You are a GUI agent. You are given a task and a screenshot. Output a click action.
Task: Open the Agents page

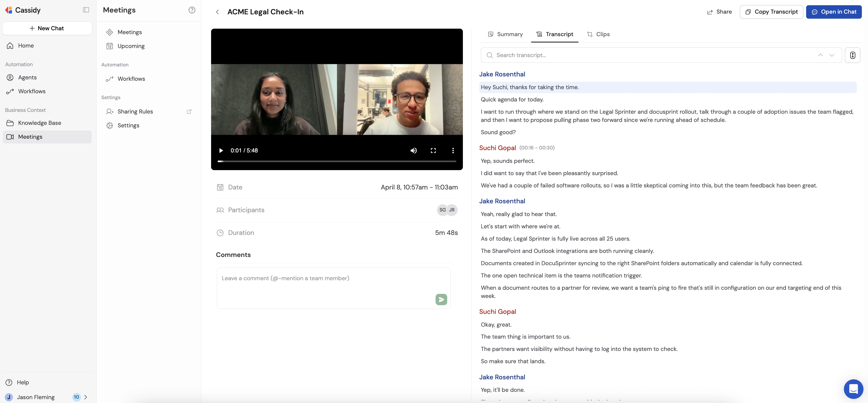pos(27,77)
